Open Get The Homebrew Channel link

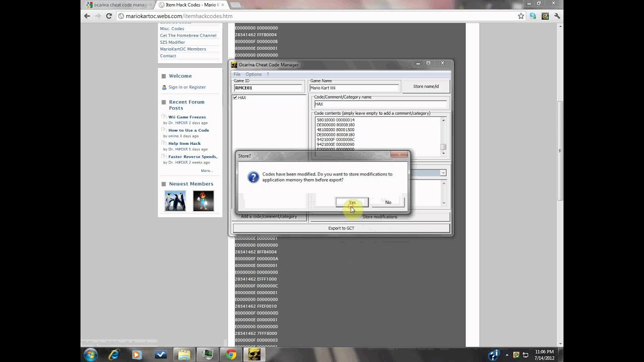pos(188,36)
